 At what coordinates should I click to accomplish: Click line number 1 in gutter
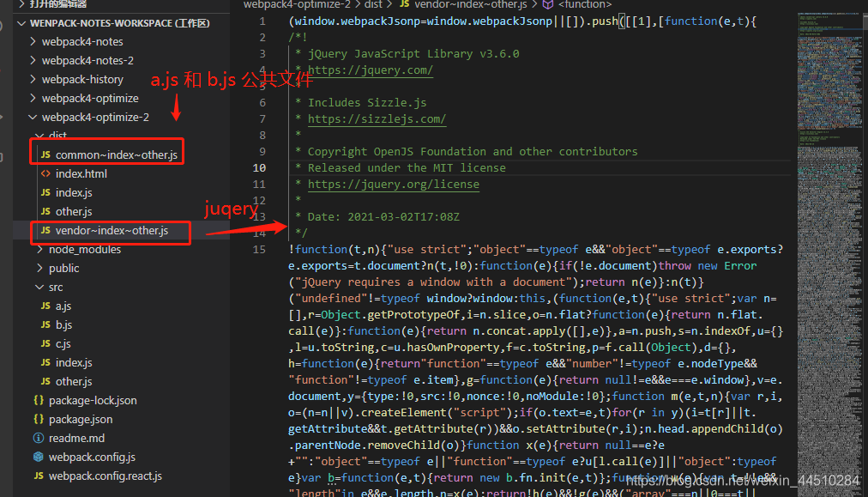[262, 21]
